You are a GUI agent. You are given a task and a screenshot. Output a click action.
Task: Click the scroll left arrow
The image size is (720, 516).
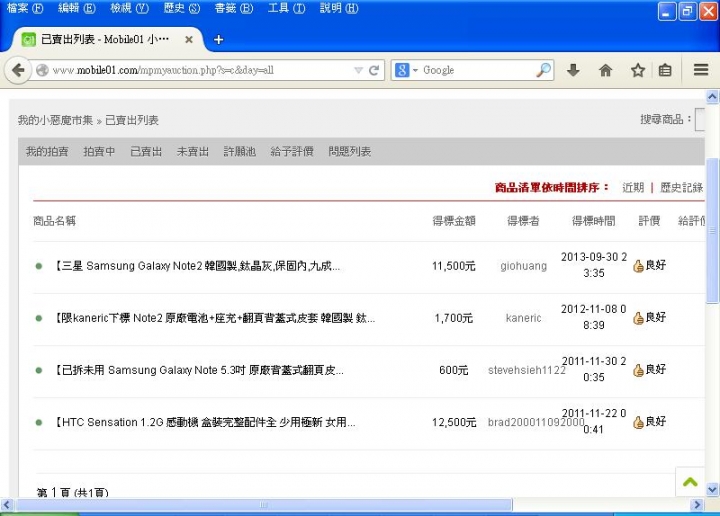[x=6, y=505]
